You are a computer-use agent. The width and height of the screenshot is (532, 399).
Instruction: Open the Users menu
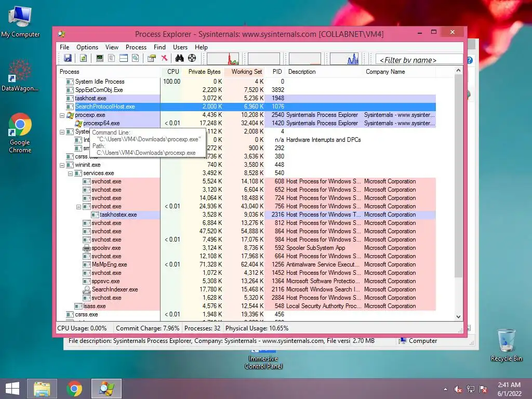coord(180,47)
